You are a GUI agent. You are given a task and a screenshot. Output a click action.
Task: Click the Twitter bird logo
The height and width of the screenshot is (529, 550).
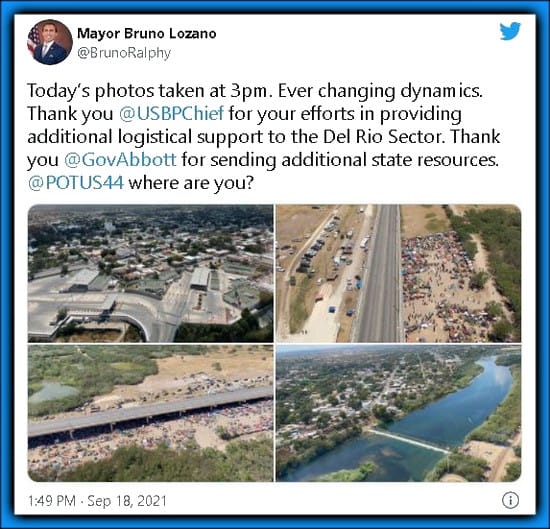[x=510, y=31]
